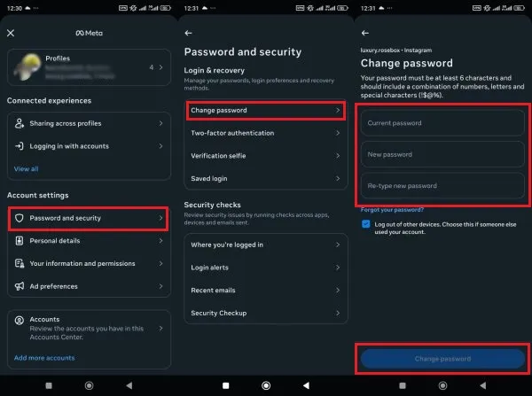532x396 pixels.
Task: Tap recent apps square in left phone
Action: pyautogui.click(x=49, y=385)
